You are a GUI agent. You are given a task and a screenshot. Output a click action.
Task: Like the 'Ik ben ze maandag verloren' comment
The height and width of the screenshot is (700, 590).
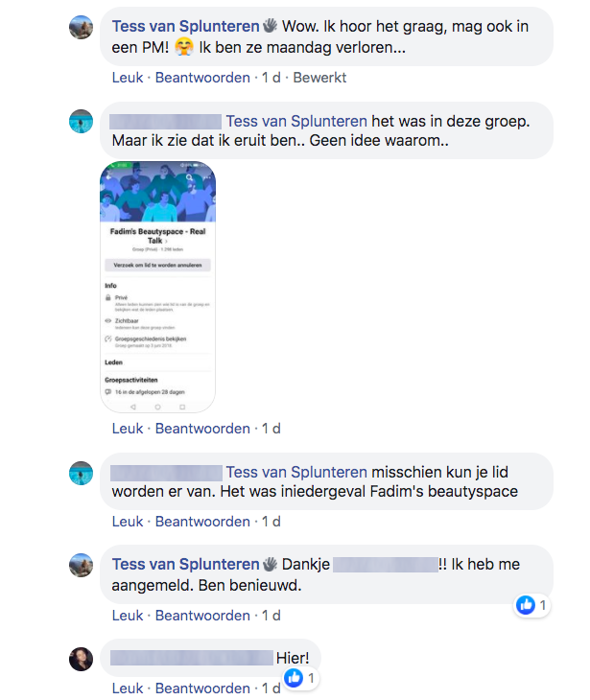tap(128, 78)
